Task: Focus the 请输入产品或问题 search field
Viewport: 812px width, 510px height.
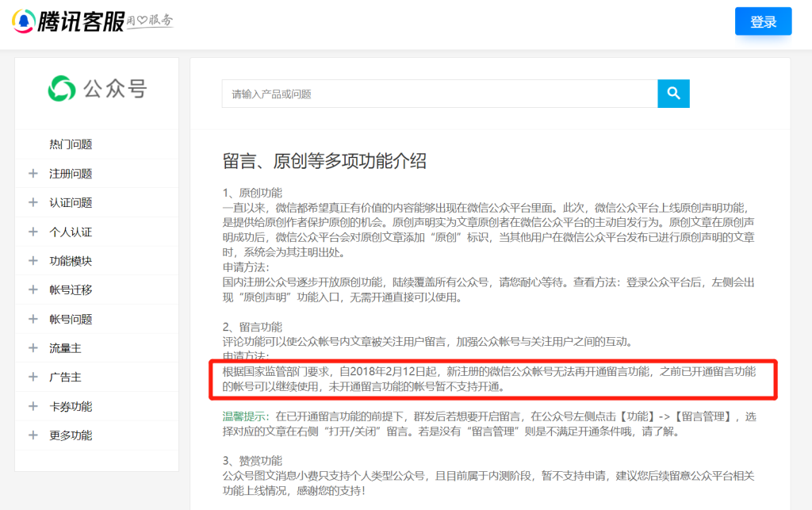Action: coord(439,94)
